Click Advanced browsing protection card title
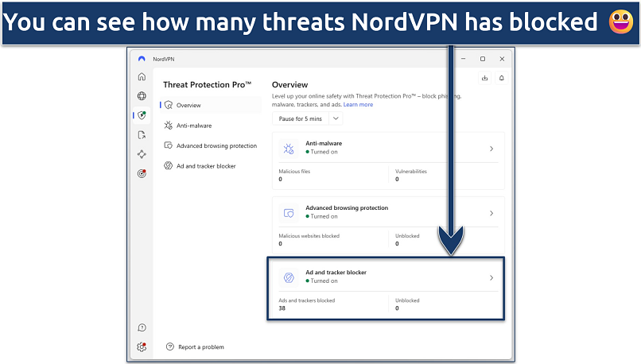The width and height of the screenshot is (641, 364). click(347, 207)
